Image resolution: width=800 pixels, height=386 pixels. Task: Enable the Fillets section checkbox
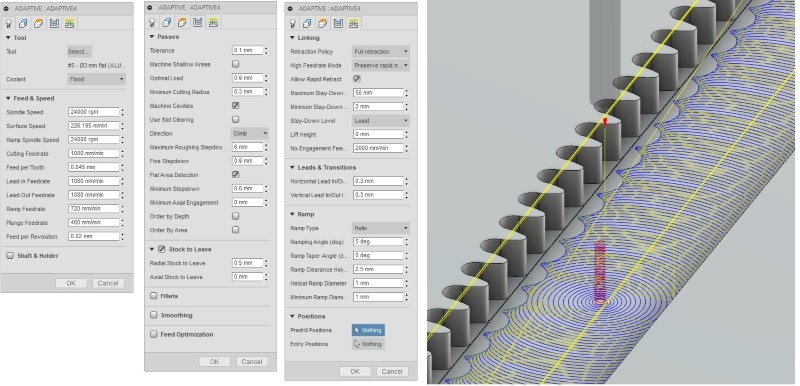(x=154, y=296)
